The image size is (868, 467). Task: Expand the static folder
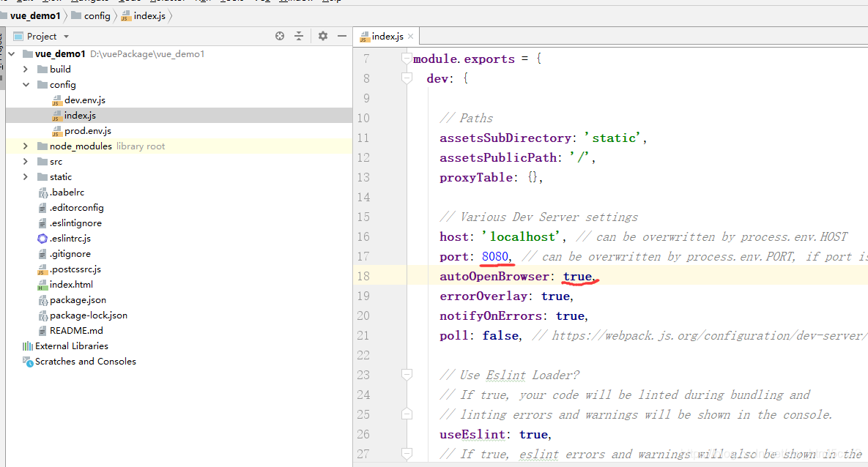tap(26, 177)
